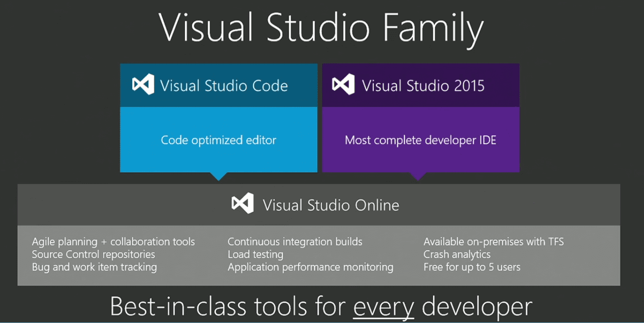This screenshot has width=644, height=323.
Task: Click the underlined word 'every'
Action: 384,307
